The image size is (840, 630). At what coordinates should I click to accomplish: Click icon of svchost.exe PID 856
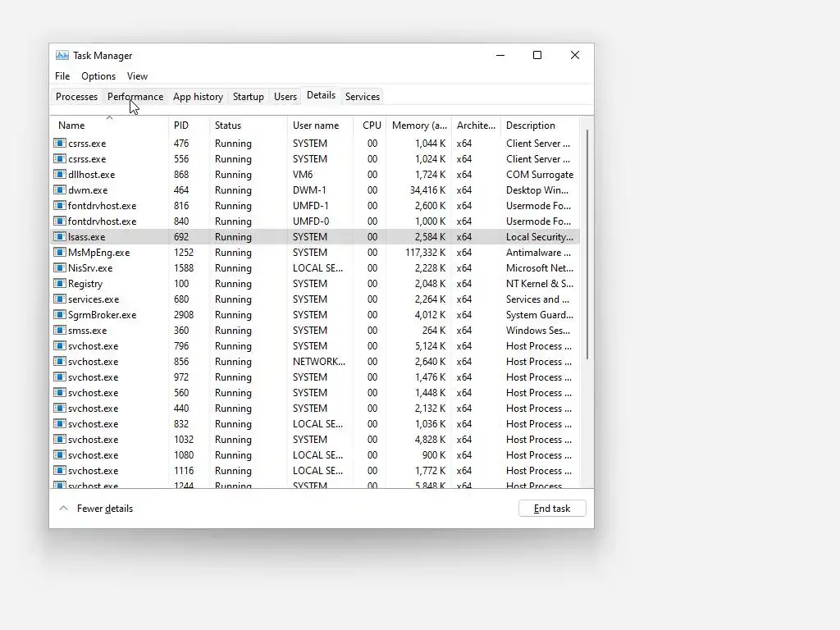click(59, 361)
